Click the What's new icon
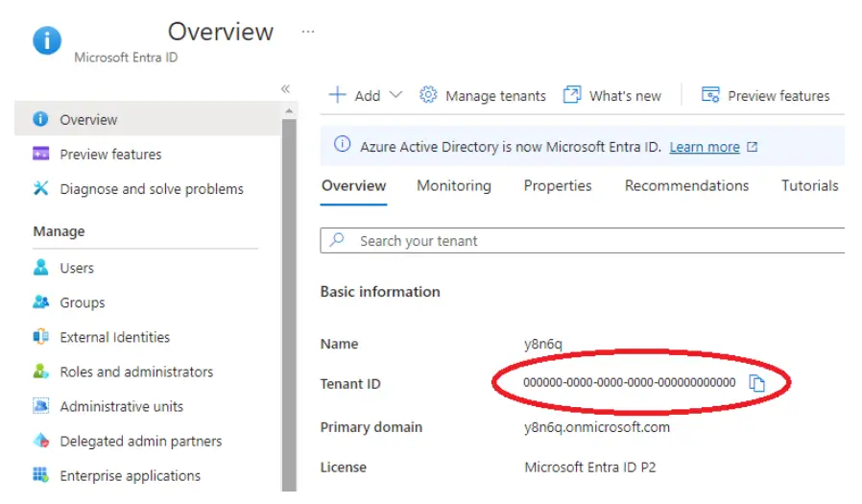 572,94
